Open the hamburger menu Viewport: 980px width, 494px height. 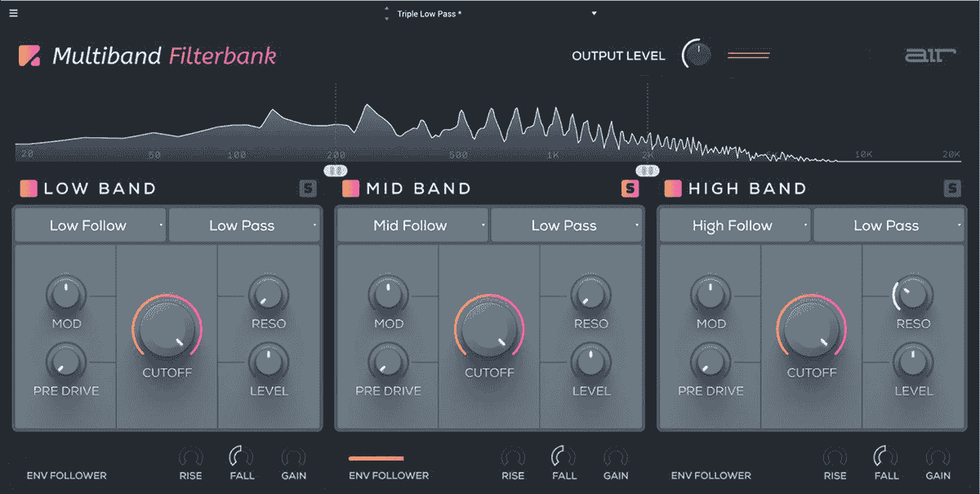(13, 13)
